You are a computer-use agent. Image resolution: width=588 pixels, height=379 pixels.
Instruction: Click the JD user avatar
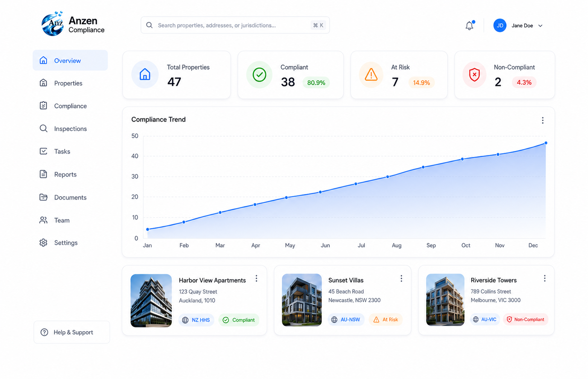point(500,26)
